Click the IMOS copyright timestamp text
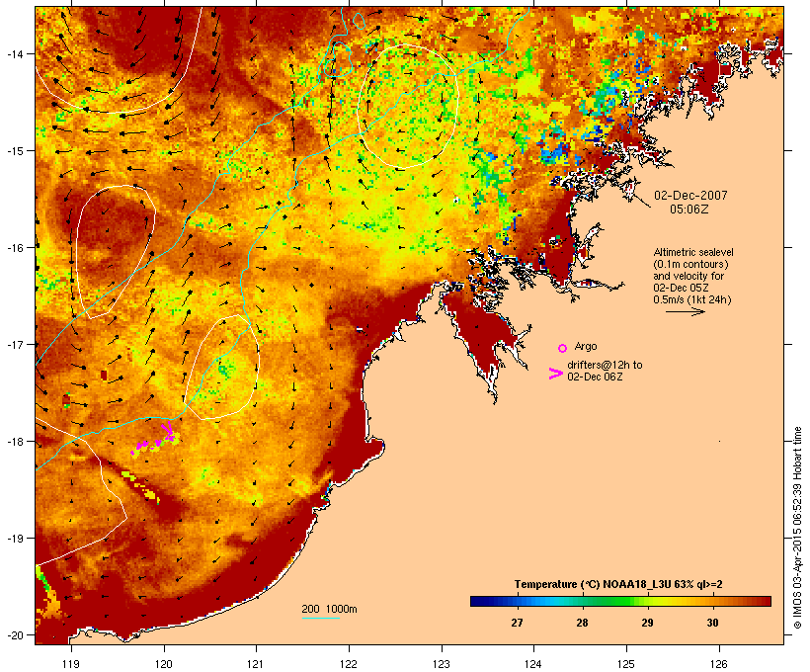This screenshot has height=672, width=810. pyautogui.click(x=797, y=529)
